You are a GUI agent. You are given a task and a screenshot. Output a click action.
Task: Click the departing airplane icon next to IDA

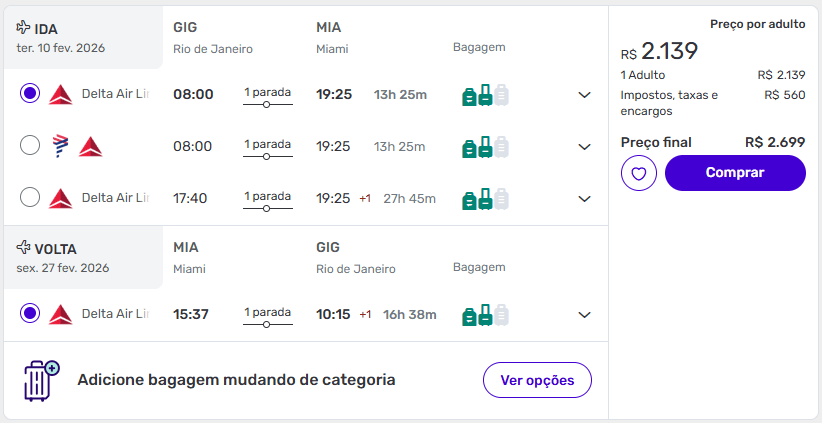click(24, 28)
